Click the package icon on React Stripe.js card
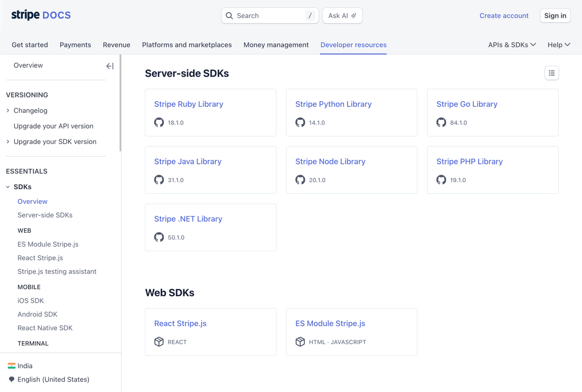Screen dimensions: 582x392 (x=159, y=342)
